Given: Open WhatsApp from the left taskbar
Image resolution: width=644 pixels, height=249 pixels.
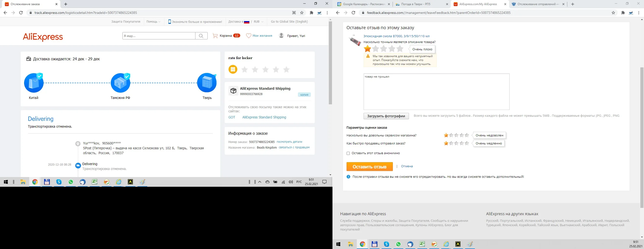Looking at the screenshot, I should (71, 182).
